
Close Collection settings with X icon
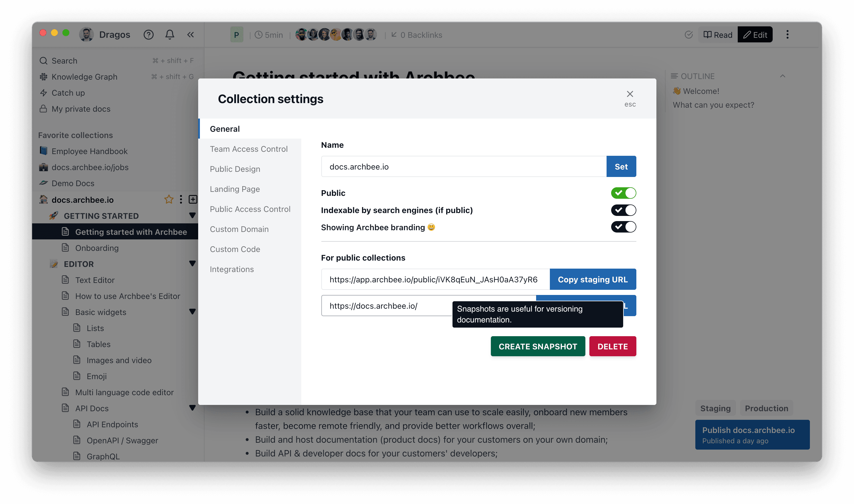coord(629,94)
